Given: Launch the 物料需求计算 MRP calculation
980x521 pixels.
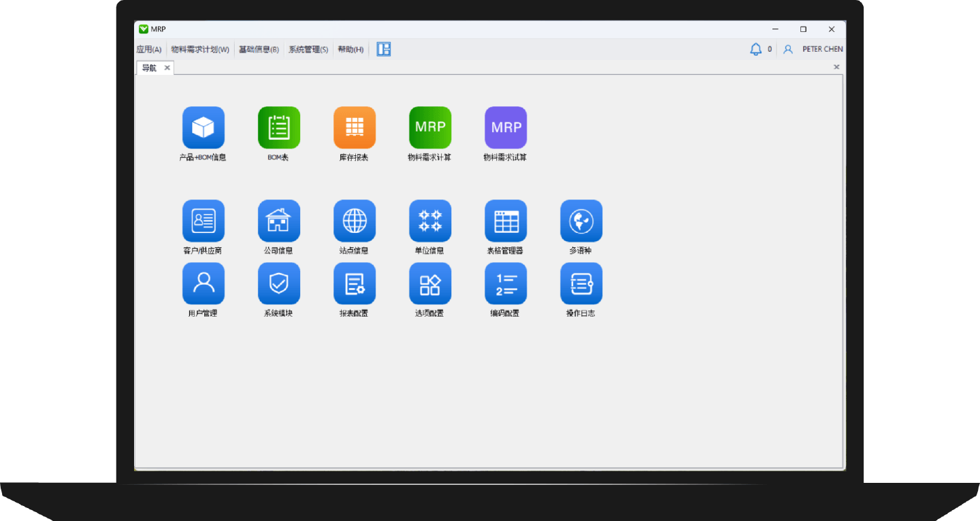Looking at the screenshot, I should [430, 127].
